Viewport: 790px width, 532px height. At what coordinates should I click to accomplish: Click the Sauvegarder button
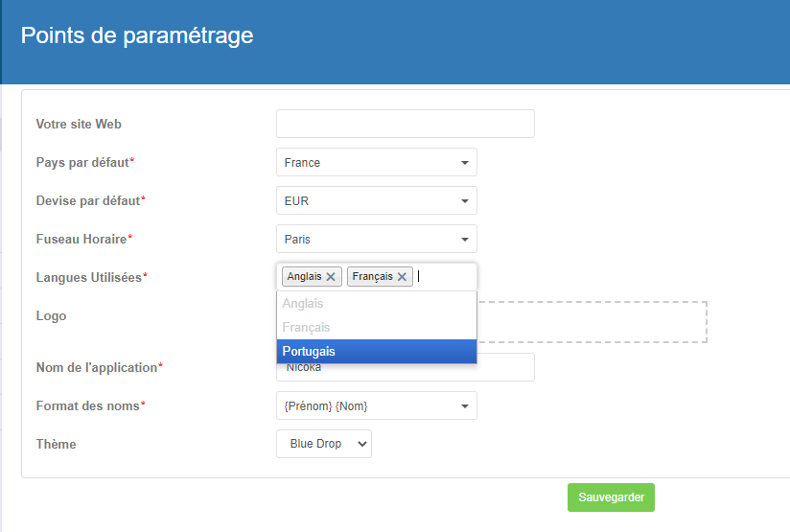[x=611, y=497]
